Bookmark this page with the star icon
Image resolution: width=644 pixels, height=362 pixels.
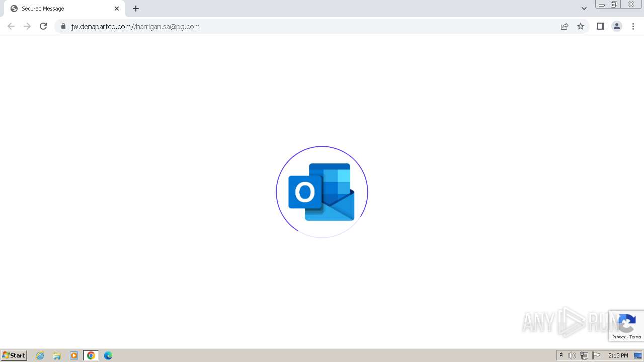[x=581, y=26]
